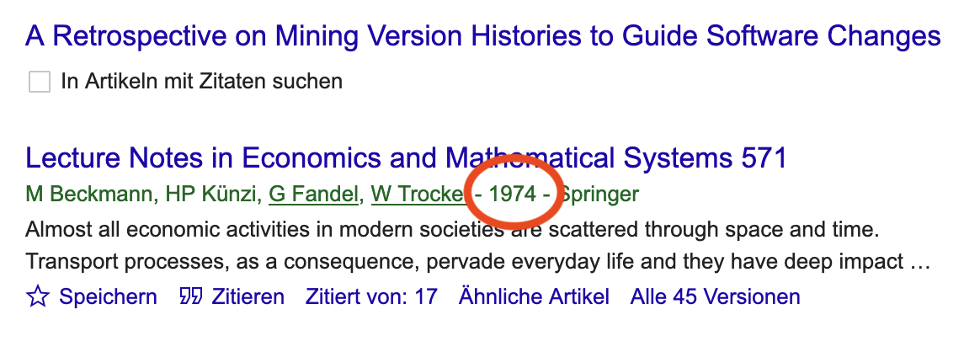The image size is (980, 352).
Task: Click the author name HP Künzi
Action: [x=213, y=195]
